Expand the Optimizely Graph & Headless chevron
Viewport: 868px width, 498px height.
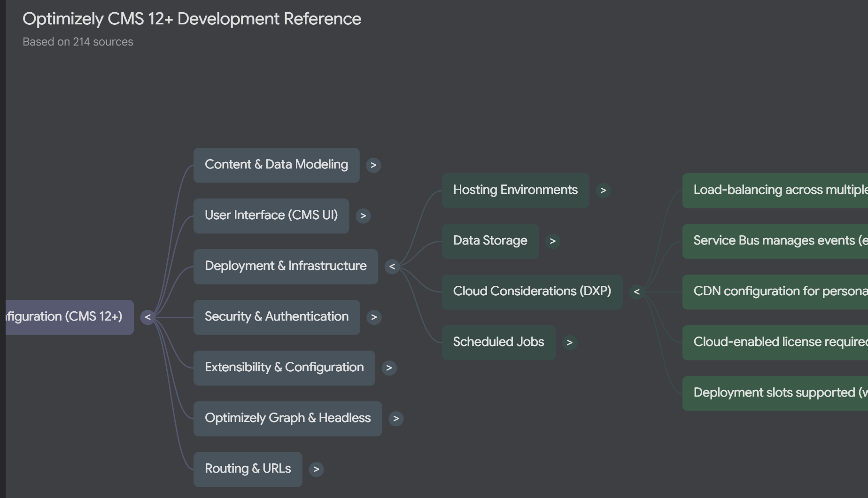point(396,419)
